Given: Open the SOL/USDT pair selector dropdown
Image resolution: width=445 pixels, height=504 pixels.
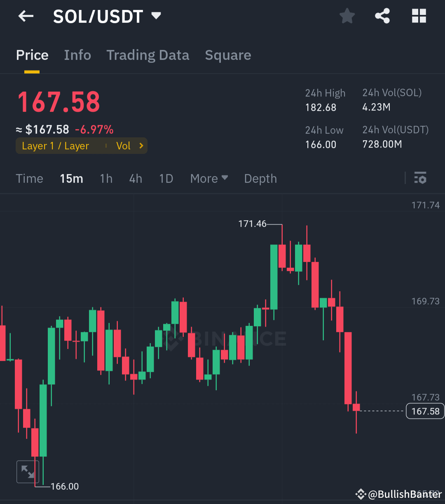Looking at the screenshot, I should click(x=108, y=16).
